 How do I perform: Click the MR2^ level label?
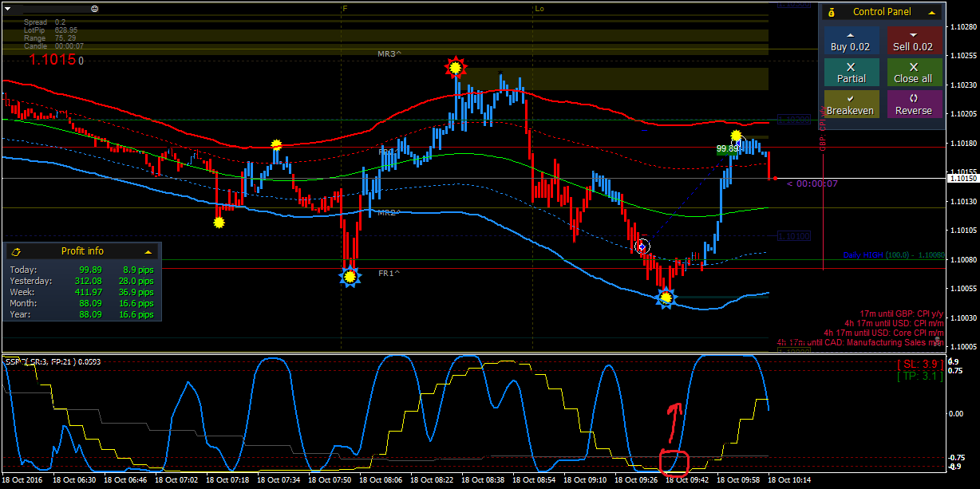click(389, 213)
